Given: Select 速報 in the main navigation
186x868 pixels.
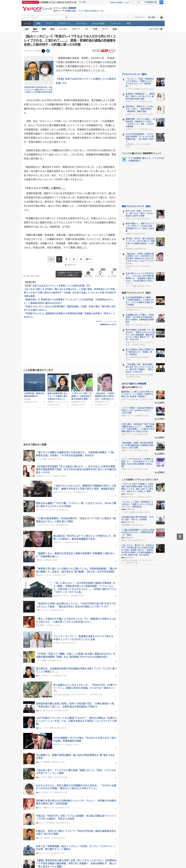Looking at the screenshot, I should tap(38, 23).
